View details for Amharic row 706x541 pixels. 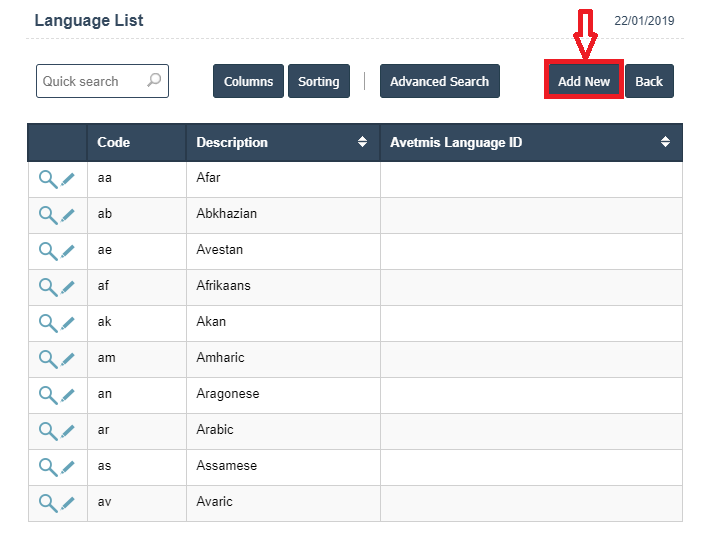point(48,360)
